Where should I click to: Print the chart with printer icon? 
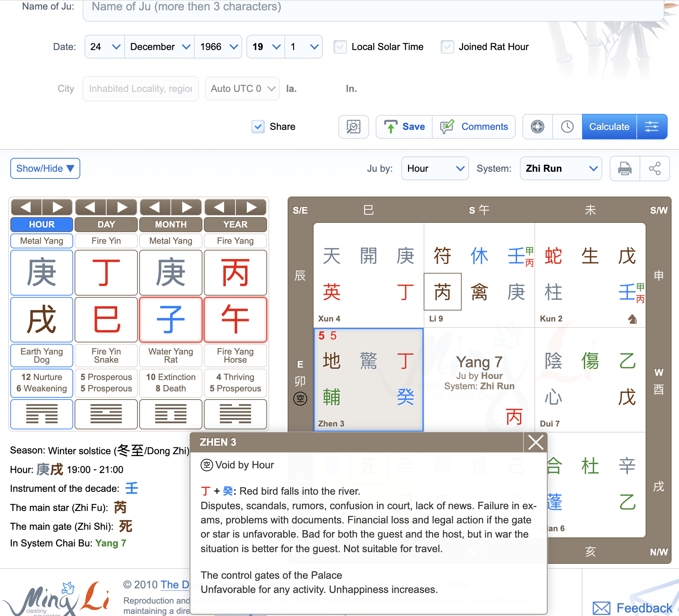[625, 169]
